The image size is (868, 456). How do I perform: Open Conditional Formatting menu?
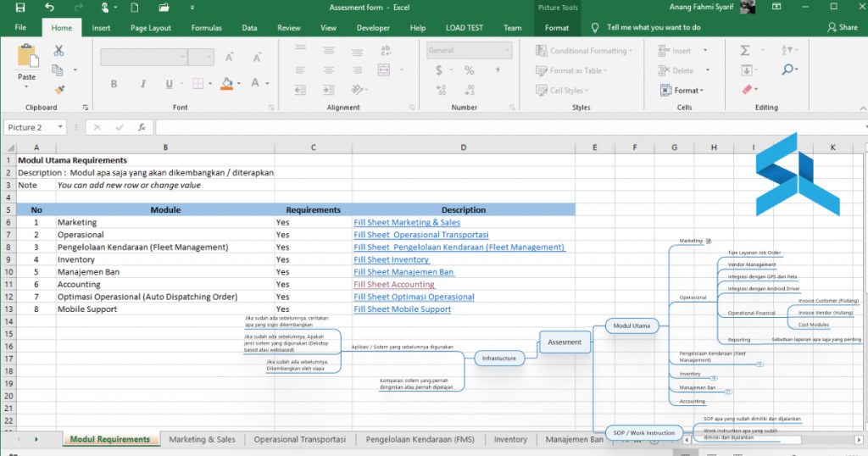(583, 50)
